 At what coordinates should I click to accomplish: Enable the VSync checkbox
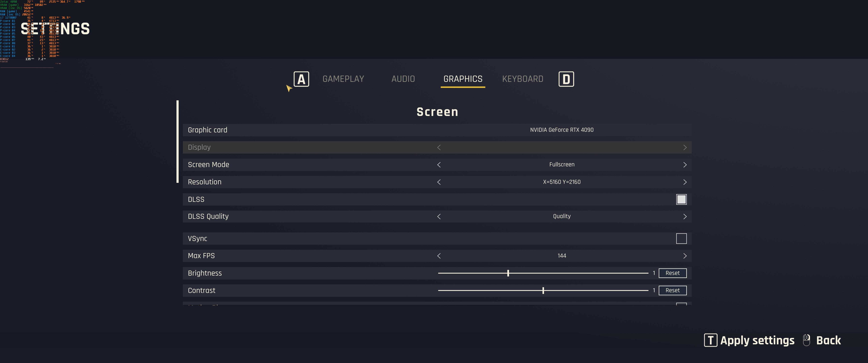(x=681, y=238)
